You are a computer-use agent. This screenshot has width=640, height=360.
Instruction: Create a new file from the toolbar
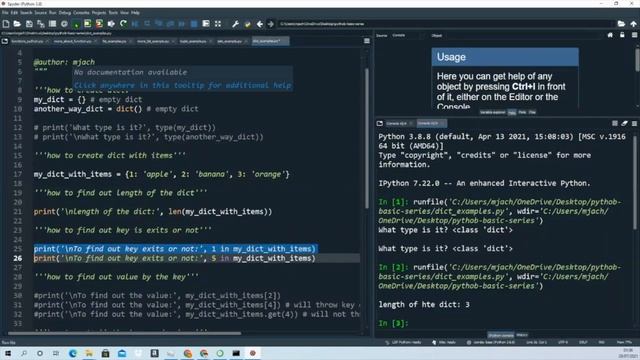click(6, 24)
